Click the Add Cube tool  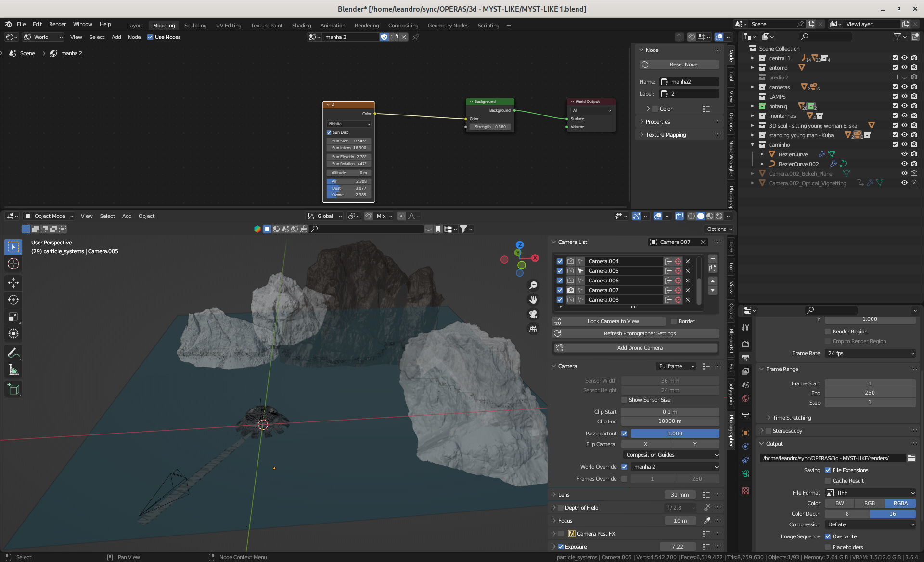click(x=13, y=389)
